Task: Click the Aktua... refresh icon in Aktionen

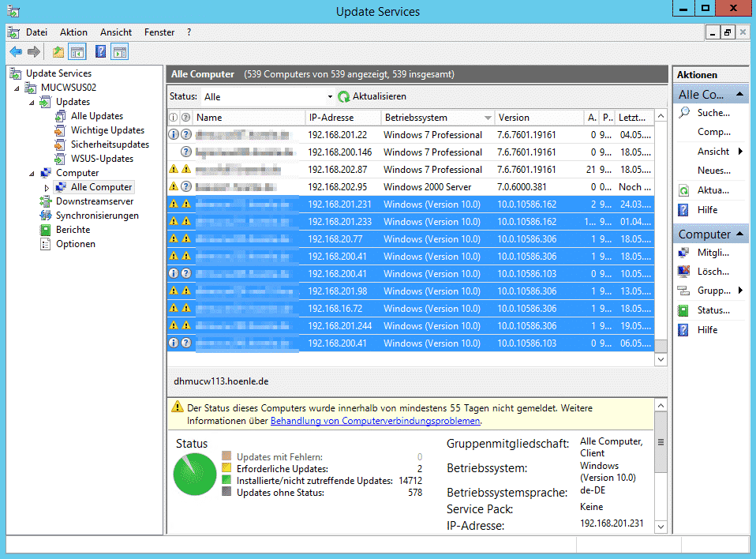Action: 683,190
